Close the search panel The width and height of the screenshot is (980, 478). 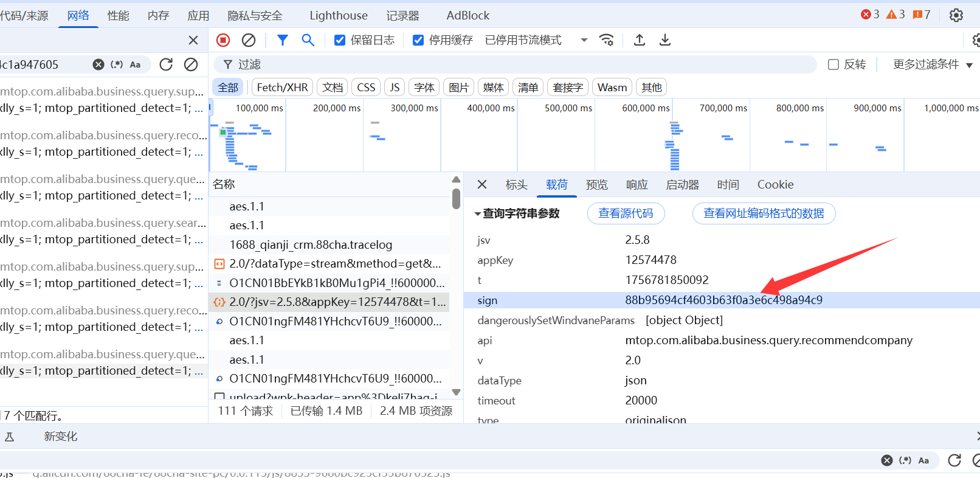[x=193, y=40]
